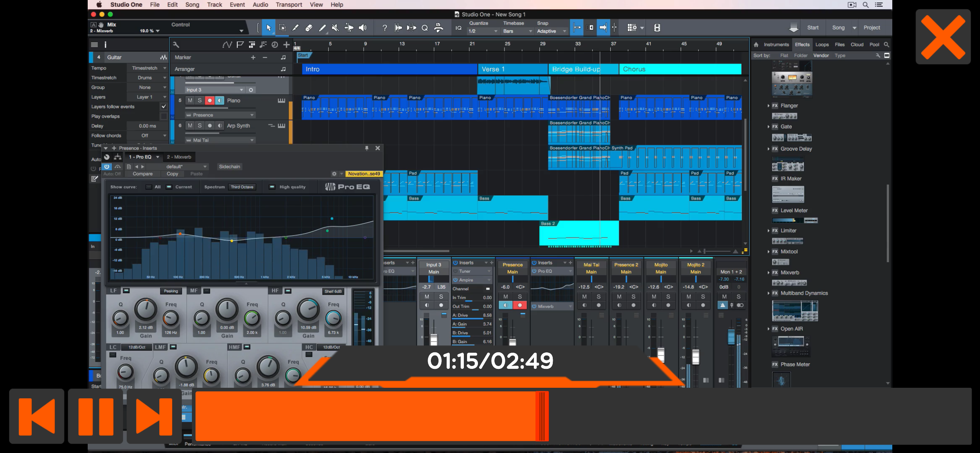Open the video player icon
This screenshot has width=980, height=453.
pyautogui.click(x=657, y=28)
